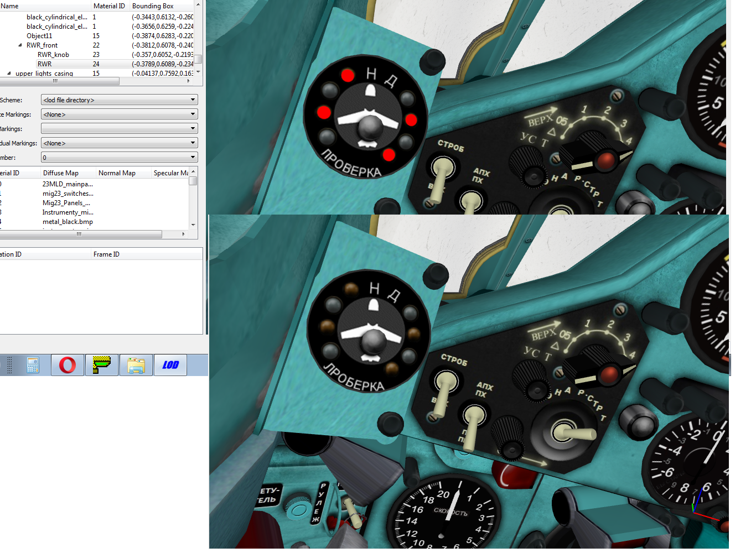The image size is (756, 553).
Task: Select the Object11 node in tree
Action: pos(39,36)
